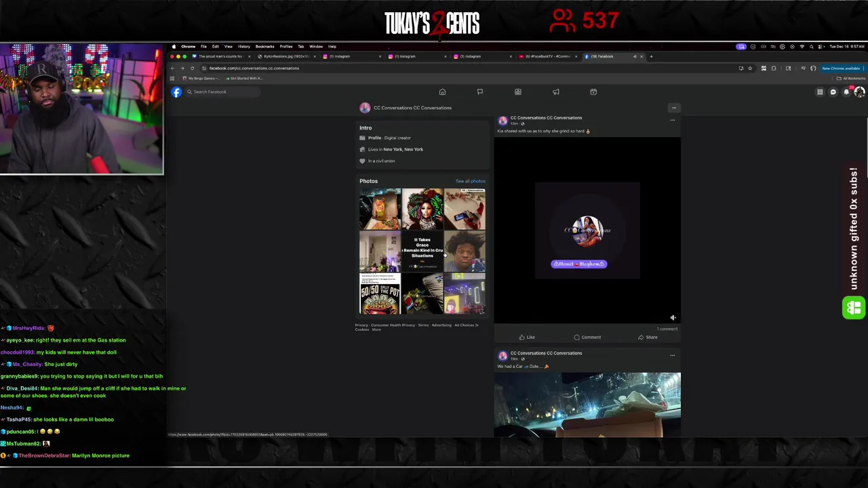868x488 pixels.
Task: Open the notifications bell icon
Action: [x=846, y=91]
